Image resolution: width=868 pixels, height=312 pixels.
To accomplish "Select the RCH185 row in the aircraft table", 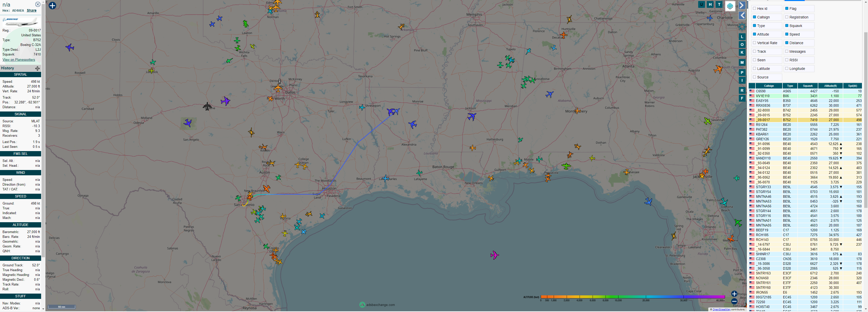I will coord(805,235).
